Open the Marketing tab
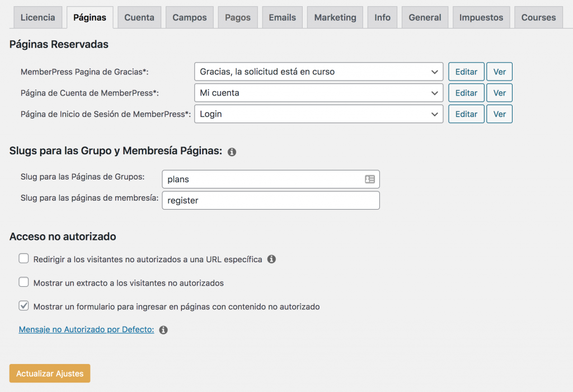 (335, 17)
